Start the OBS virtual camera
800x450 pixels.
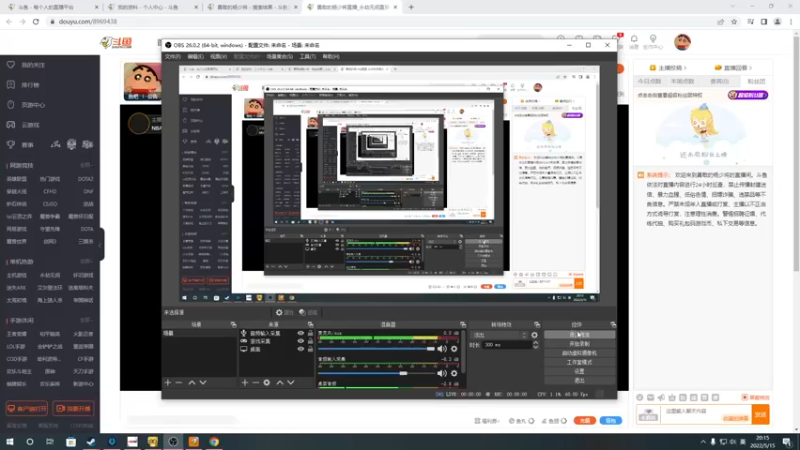579,353
